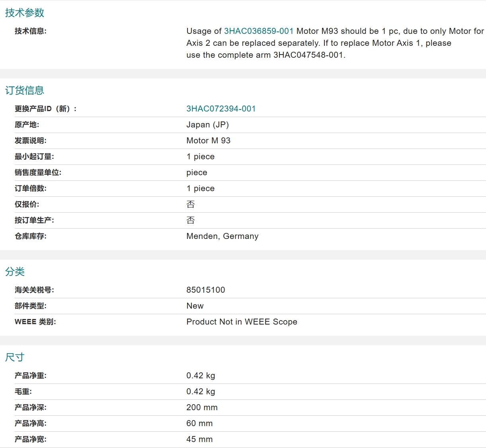The height and width of the screenshot is (448, 486).
Task: Click the 原产地 label
Action: pos(27,125)
